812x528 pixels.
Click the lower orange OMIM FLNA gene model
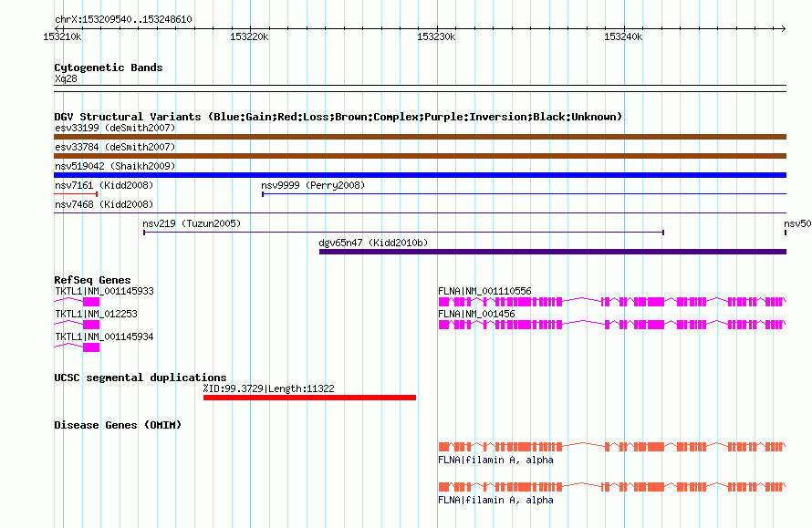tap(612, 487)
